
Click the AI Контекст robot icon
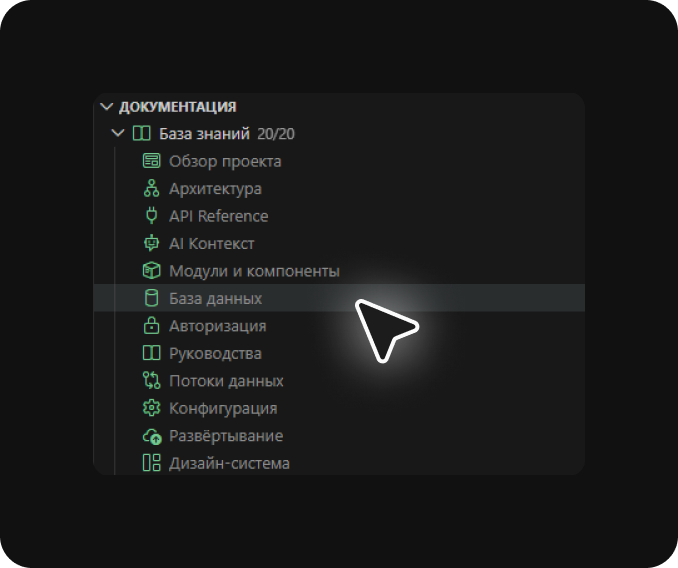pos(151,243)
